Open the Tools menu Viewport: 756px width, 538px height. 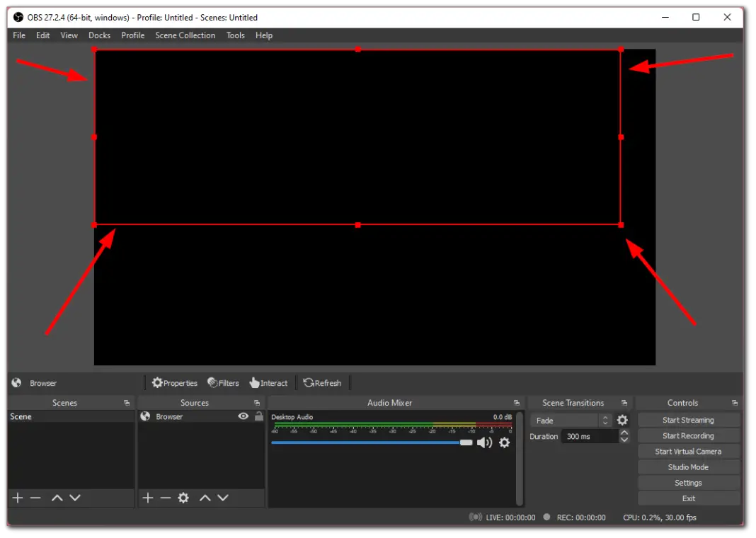tap(235, 35)
